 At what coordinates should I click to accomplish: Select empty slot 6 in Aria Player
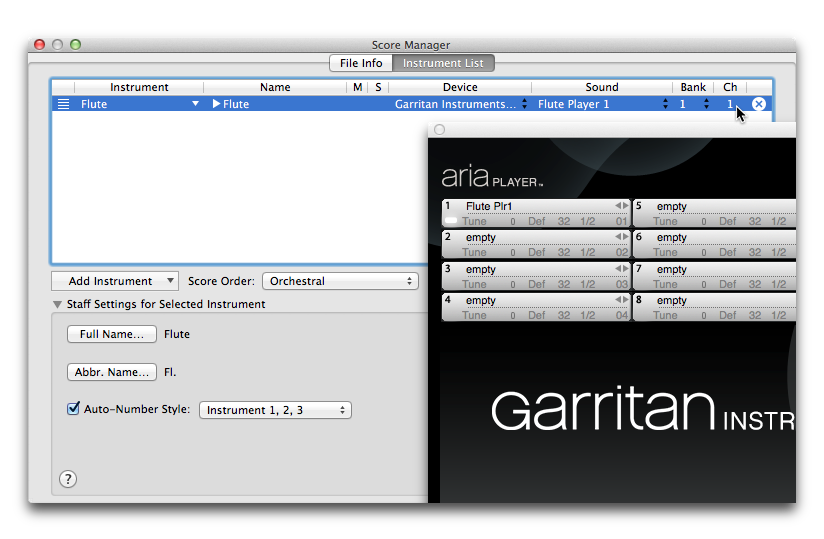point(672,237)
